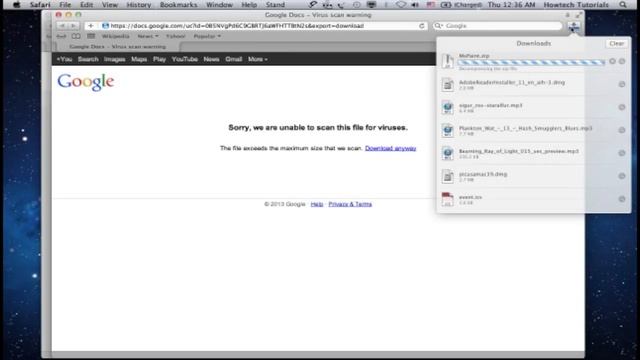Open the Apple menu
Image resolution: width=640 pixels, height=360 pixels.
click(16, 5)
